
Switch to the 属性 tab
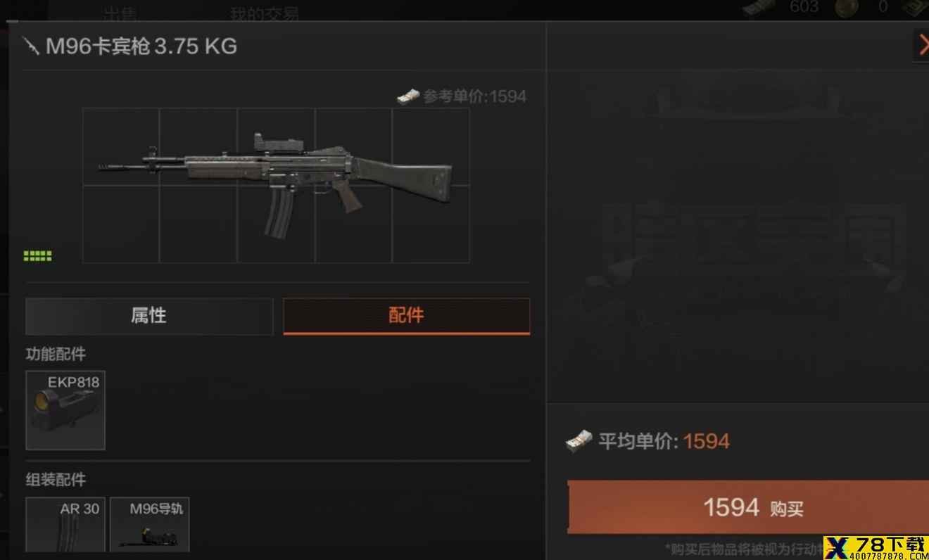[149, 316]
